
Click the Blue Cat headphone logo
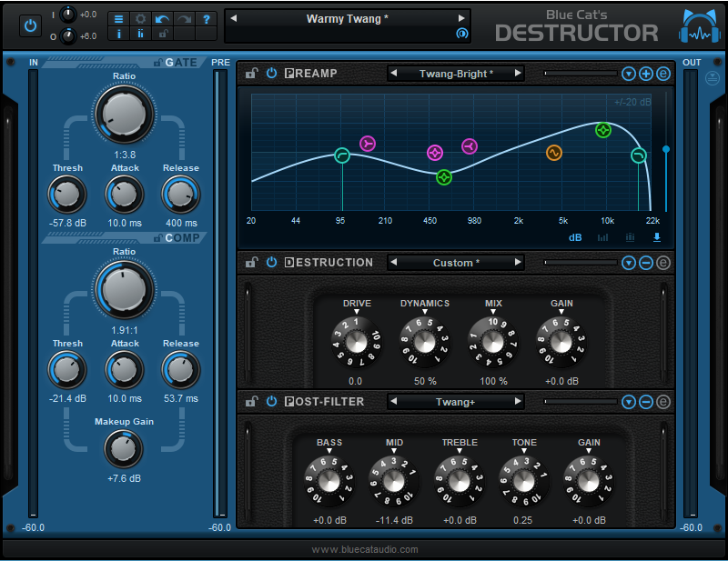pyautogui.click(x=700, y=26)
